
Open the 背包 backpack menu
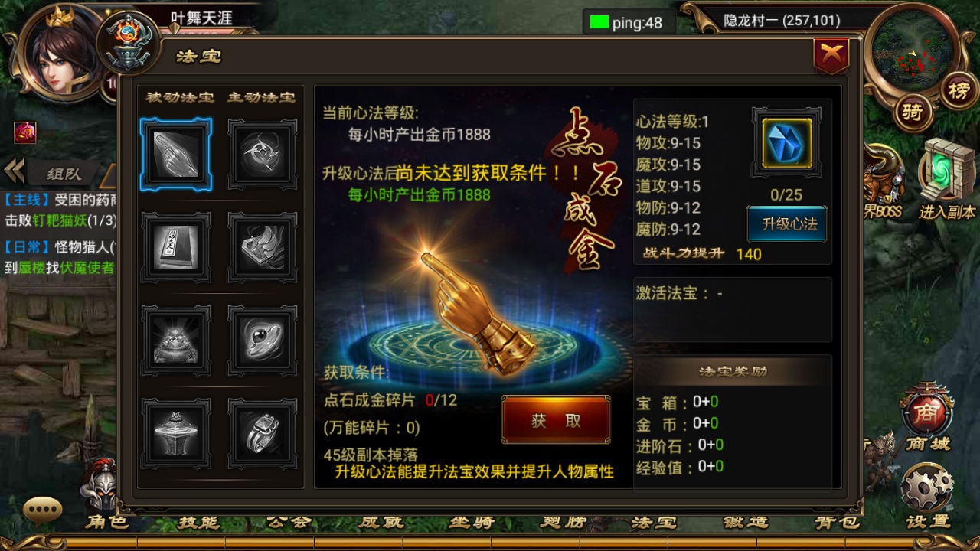coord(837,523)
